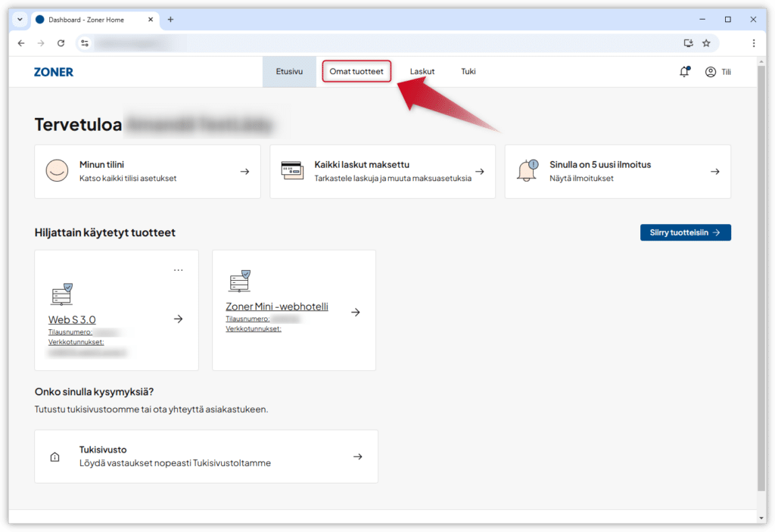Open the Tili account menu
775x532 pixels.
(x=719, y=72)
